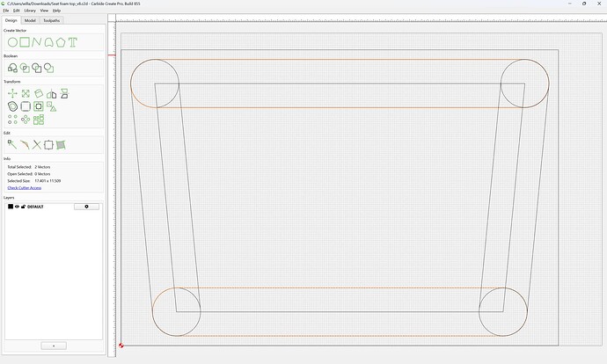
Task: Open the File menu
Action: (x=6, y=11)
